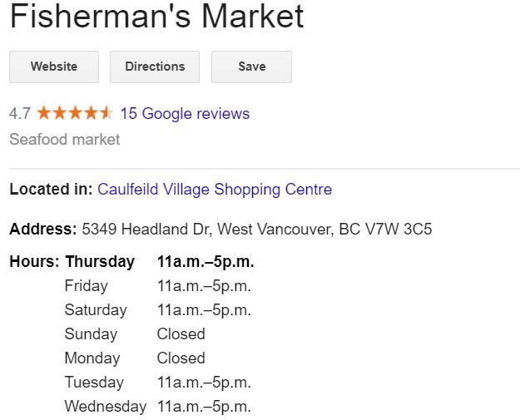
Task: Get Directions to Fisherman's Market
Action: (x=155, y=67)
